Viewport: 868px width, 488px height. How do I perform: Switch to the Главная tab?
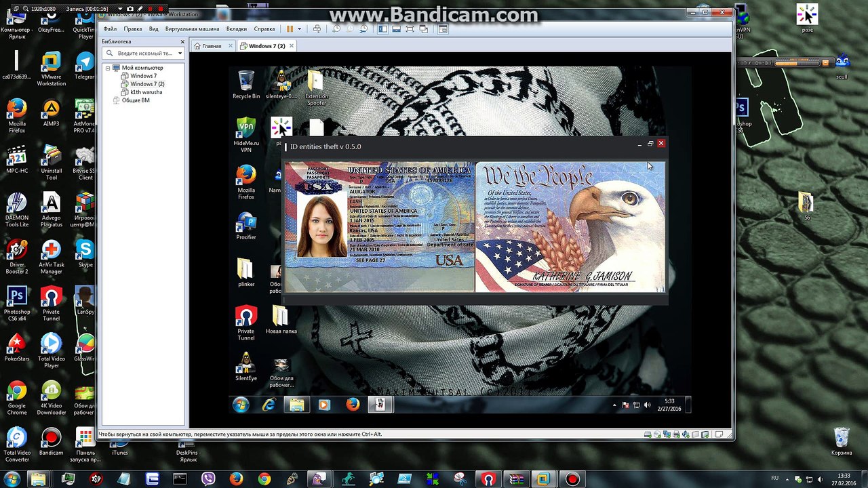212,46
